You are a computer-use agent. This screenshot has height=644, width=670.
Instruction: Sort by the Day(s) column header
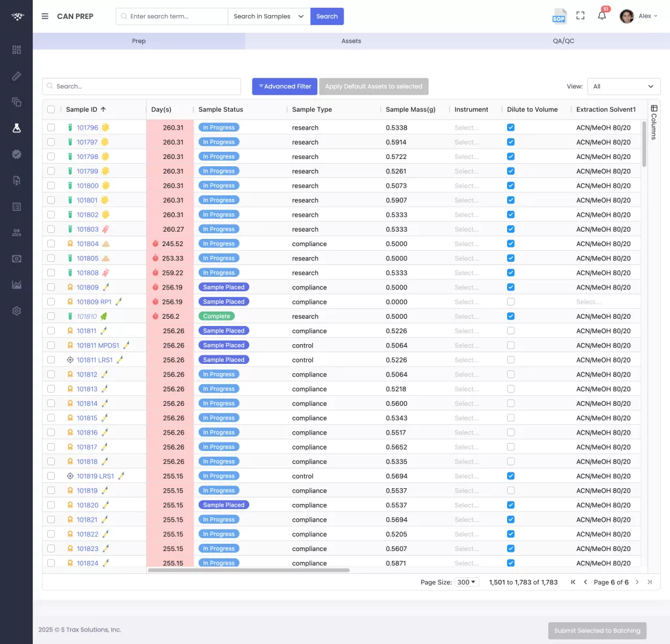click(161, 109)
